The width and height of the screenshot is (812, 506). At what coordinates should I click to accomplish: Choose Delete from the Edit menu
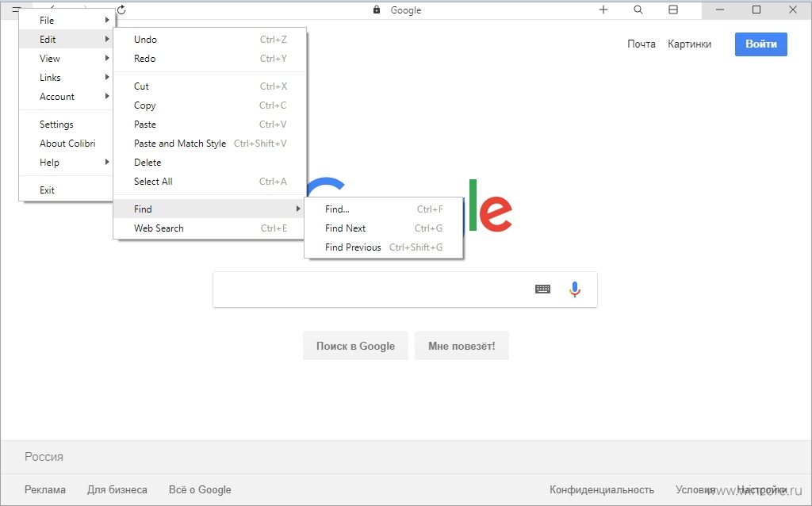[209, 163]
